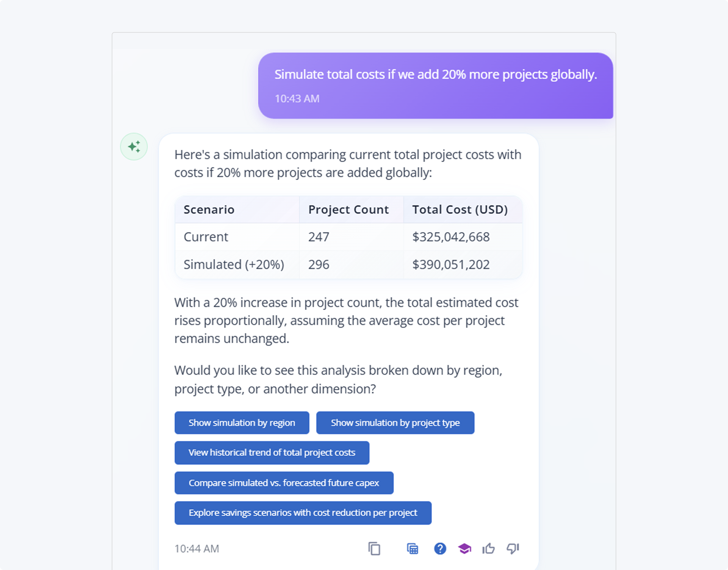The image size is (728, 570).
Task: Click the purple graduation cap icon
Action: (x=464, y=549)
